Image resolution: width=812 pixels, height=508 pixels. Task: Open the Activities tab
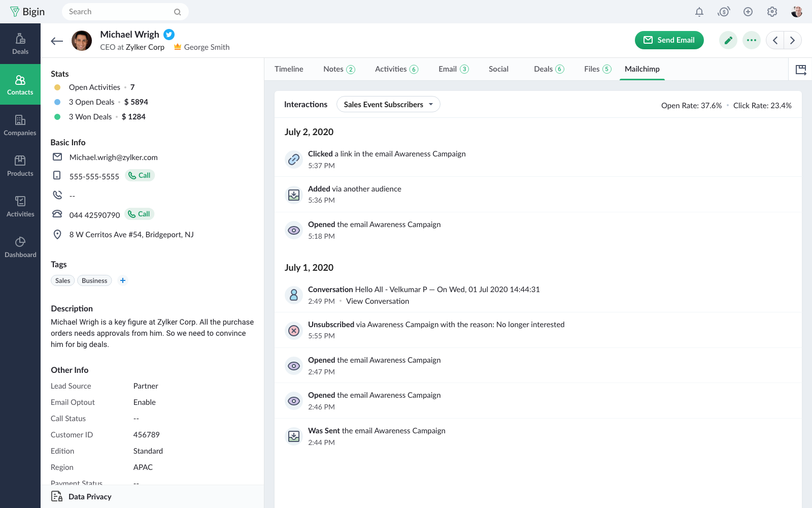[x=396, y=69]
